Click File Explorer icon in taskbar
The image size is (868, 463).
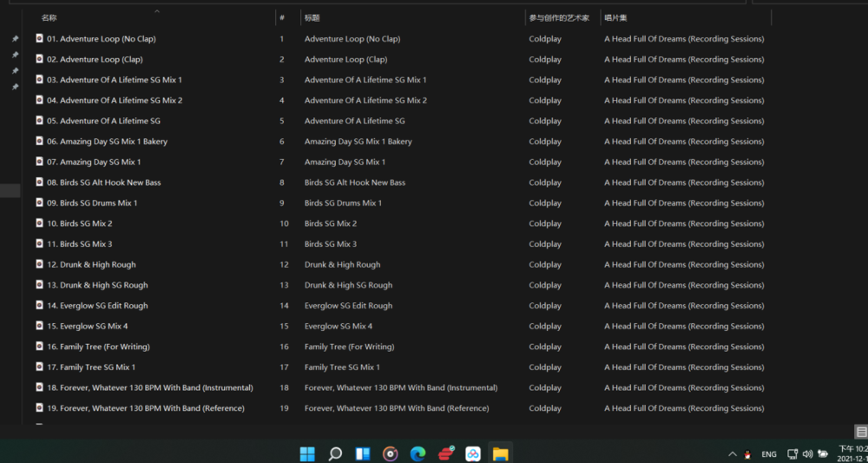[501, 453]
